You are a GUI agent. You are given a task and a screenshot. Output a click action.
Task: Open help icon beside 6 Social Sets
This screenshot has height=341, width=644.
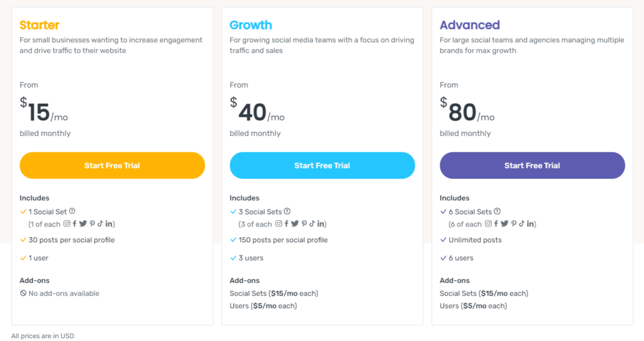point(497,211)
